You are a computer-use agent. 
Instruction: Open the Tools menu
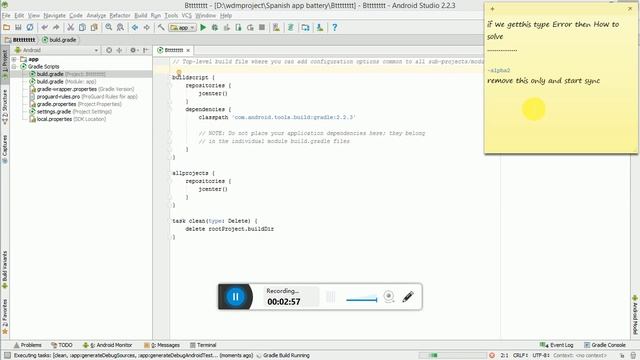(x=171, y=16)
